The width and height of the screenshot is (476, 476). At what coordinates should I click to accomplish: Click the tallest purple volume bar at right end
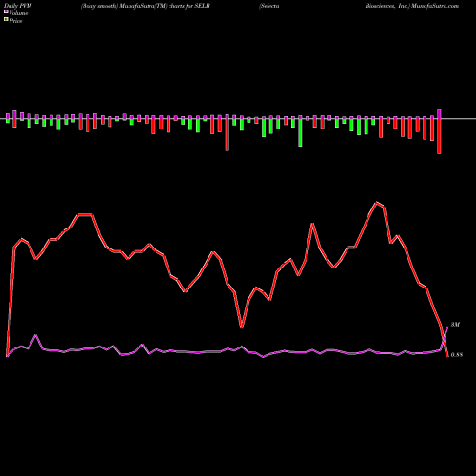[x=439, y=114]
